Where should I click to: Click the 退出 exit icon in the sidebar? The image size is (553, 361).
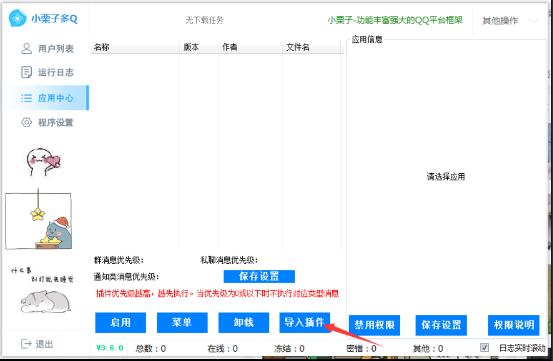[x=26, y=343]
